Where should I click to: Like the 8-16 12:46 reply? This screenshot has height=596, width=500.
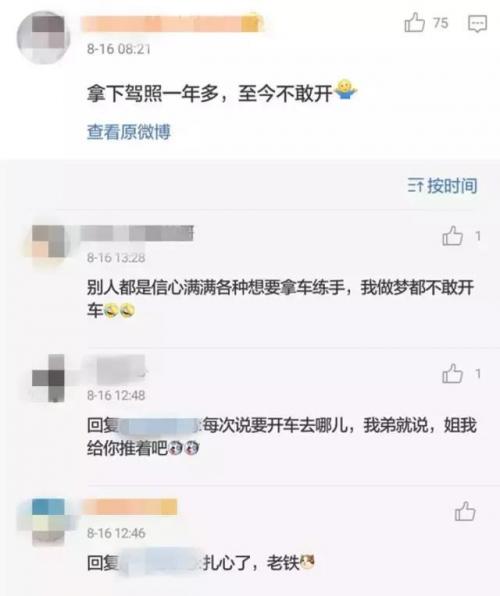click(x=465, y=511)
